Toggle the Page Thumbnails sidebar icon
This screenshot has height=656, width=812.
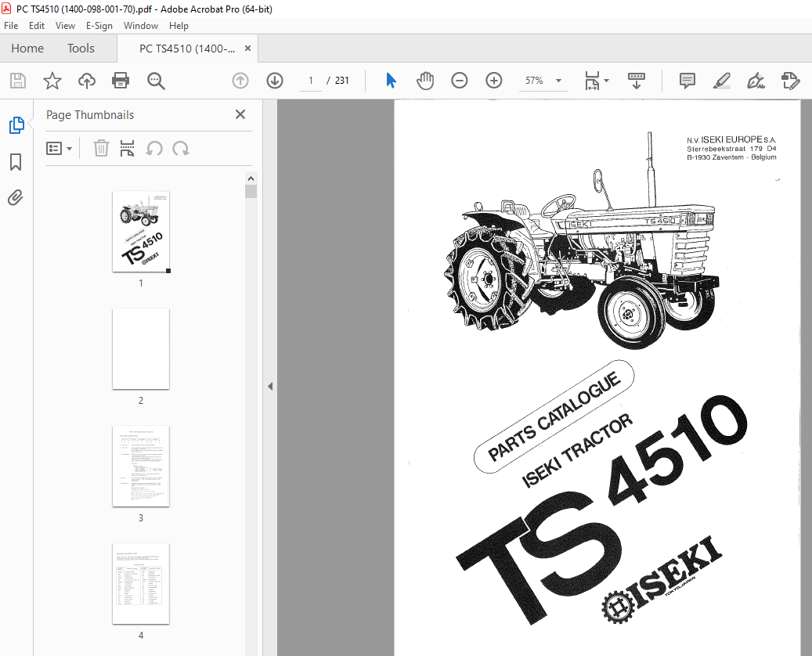click(x=16, y=125)
